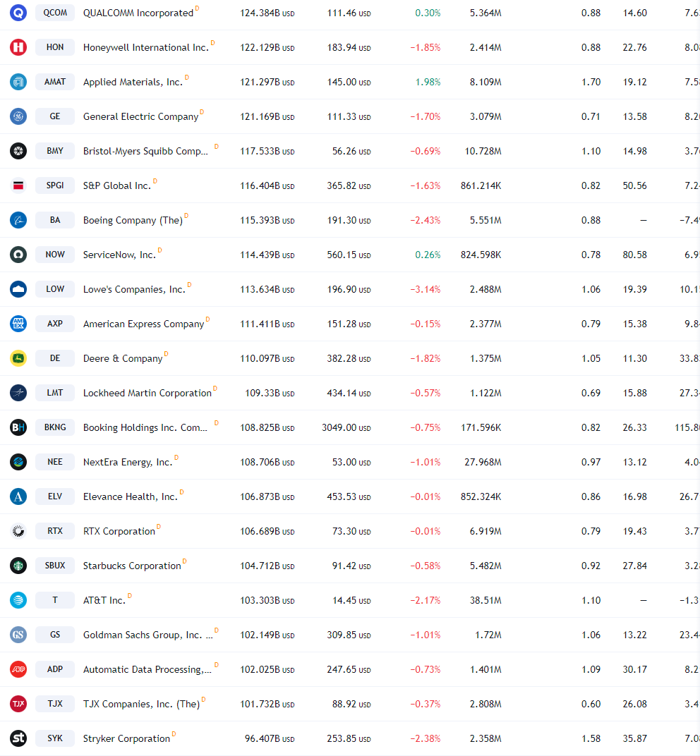
Task: Click the American Express logo icon
Action: click(18, 324)
